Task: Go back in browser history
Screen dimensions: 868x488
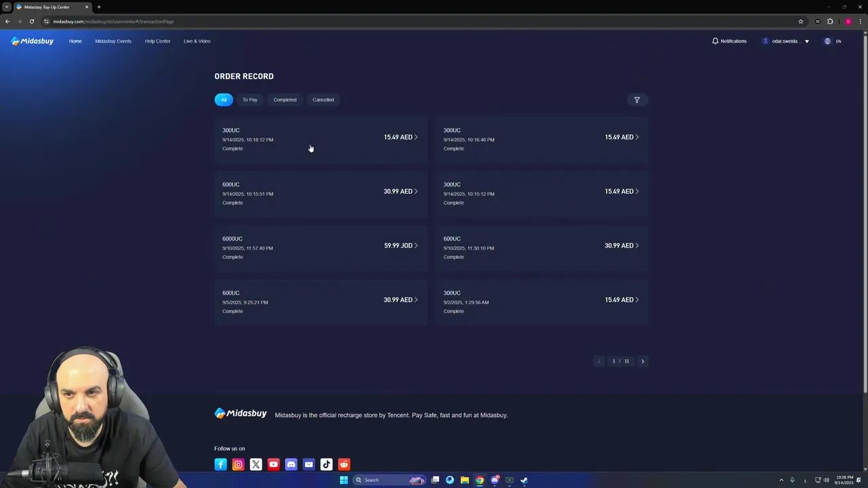Action: point(7,21)
